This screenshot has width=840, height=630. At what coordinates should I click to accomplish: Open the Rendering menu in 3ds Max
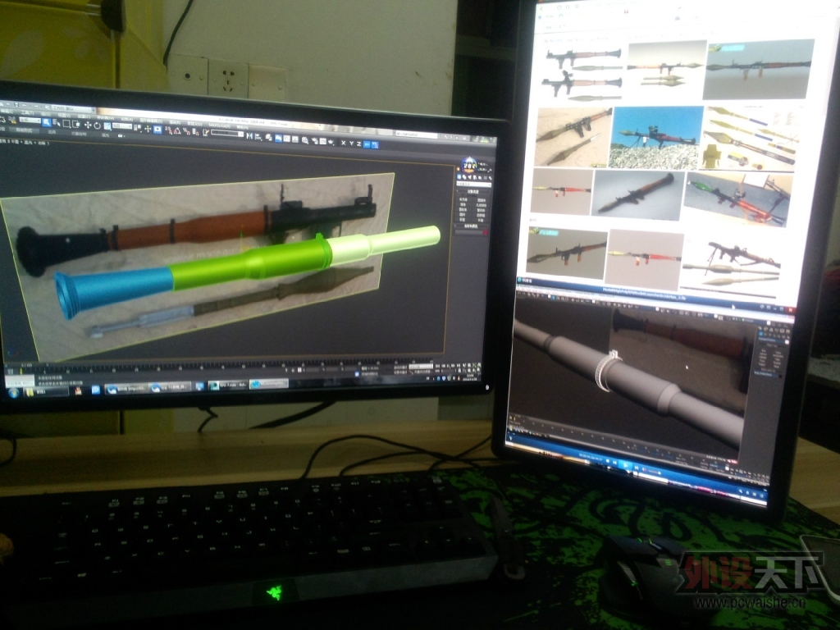tap(175, 122)
